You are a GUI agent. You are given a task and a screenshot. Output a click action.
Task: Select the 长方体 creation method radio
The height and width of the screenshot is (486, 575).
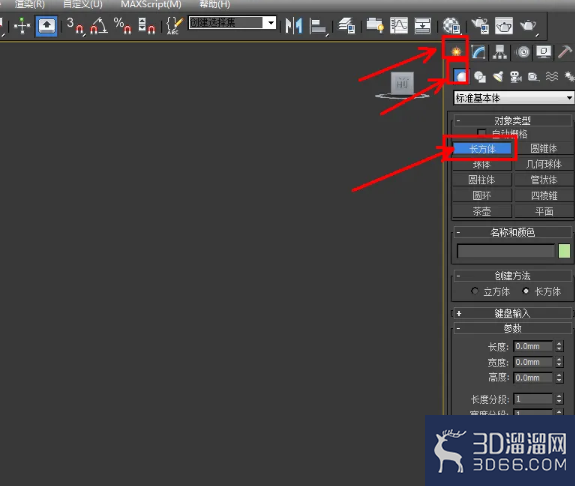[x=526, y=291]
